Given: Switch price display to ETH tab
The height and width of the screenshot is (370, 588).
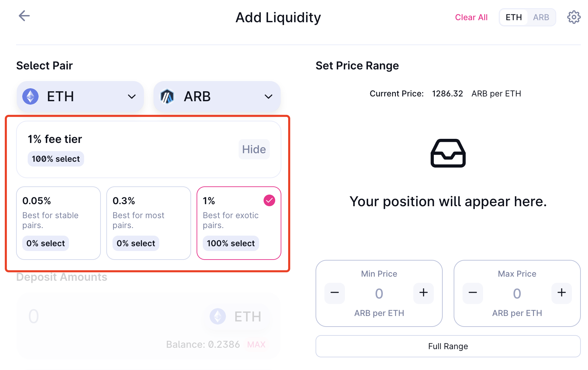Looking at the screenshot, I should coord(513,17).
